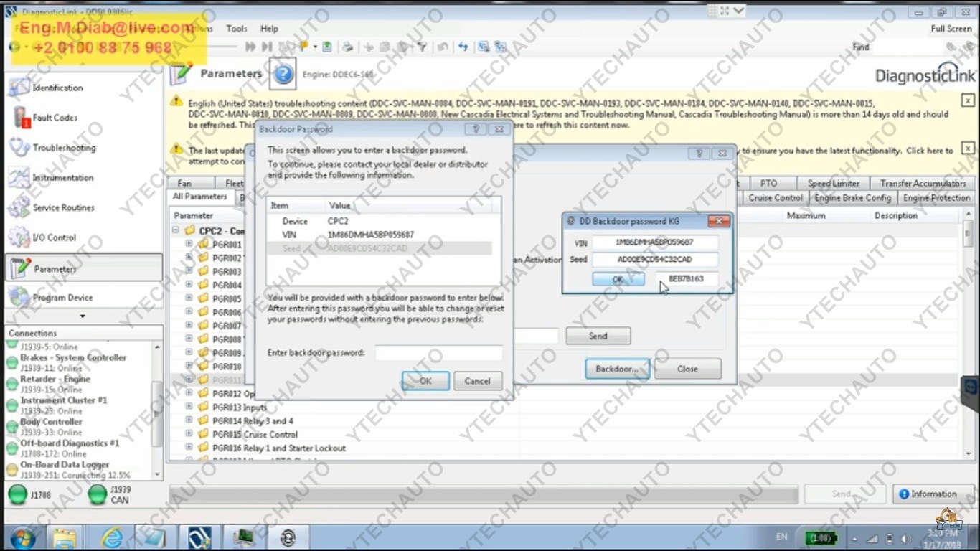Expand PGR014 Relay 3 and 4 node
980x551 pixels.
pos(189,420)
